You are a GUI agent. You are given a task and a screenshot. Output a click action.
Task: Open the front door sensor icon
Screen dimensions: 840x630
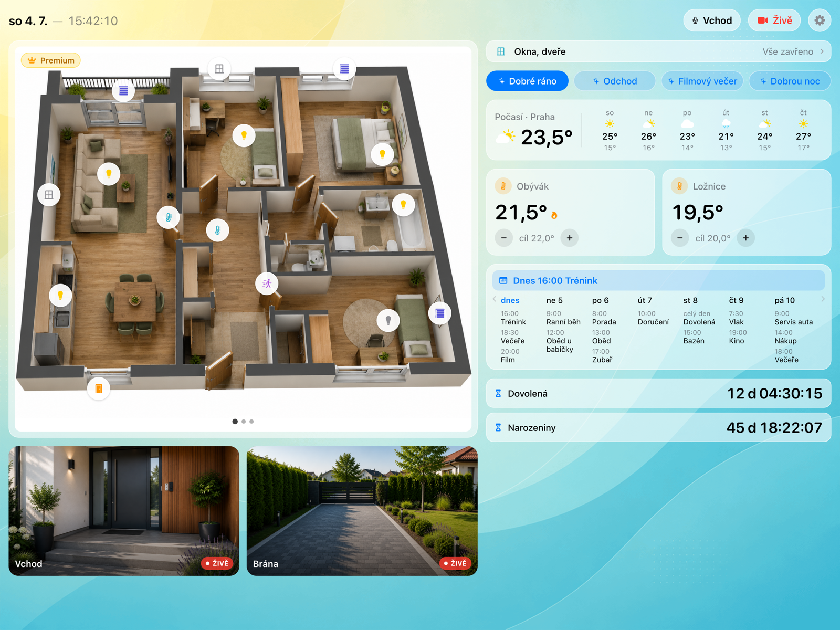(98, 388)
